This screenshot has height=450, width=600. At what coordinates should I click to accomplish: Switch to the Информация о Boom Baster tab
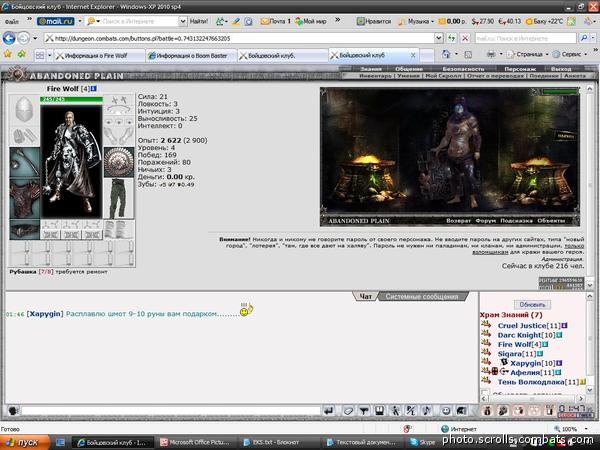[x=191, y=55]
